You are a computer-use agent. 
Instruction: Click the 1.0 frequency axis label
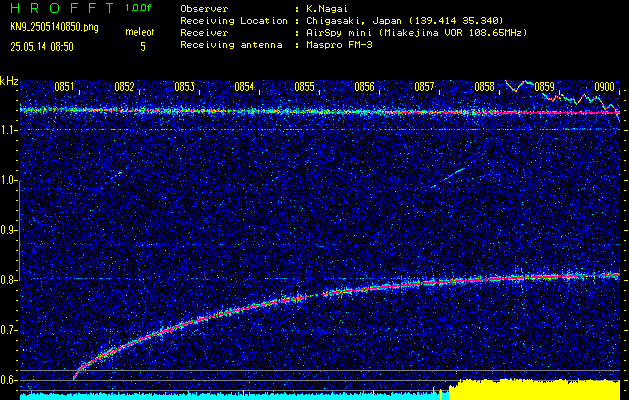coord(9,181)
